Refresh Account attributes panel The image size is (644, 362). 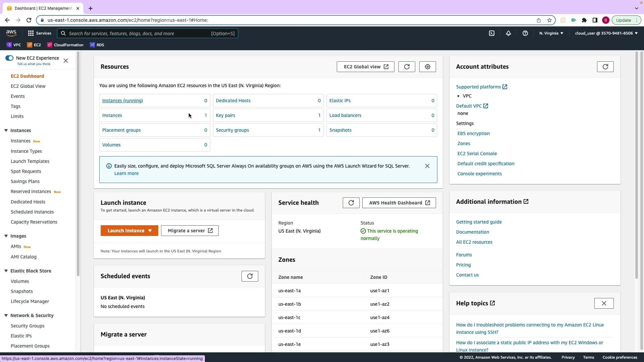tap(605, 67)
